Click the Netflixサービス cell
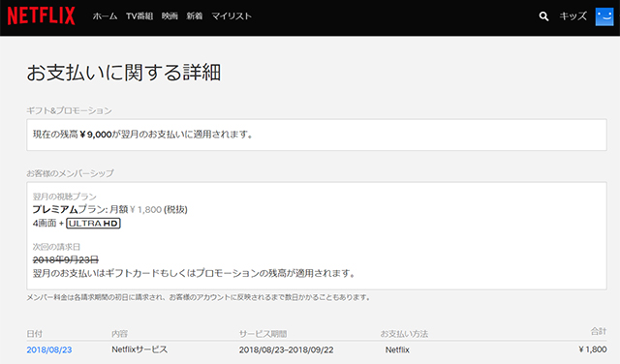 point(139,349)
